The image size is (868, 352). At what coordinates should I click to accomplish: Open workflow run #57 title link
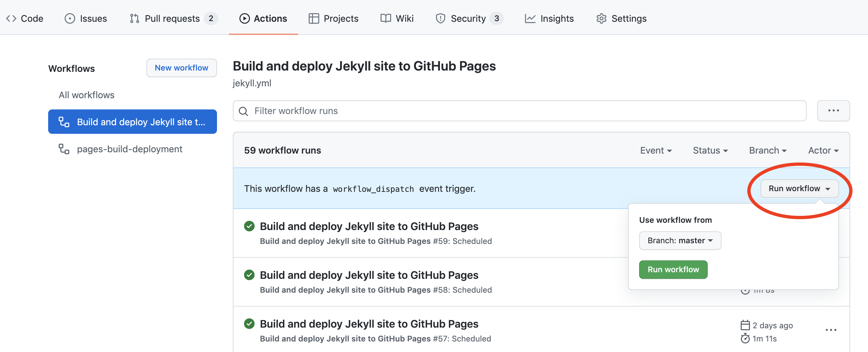(369, 324)
